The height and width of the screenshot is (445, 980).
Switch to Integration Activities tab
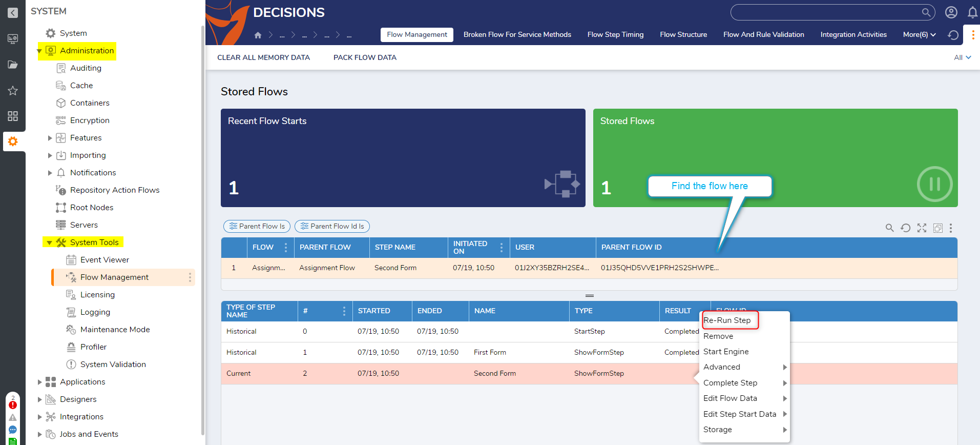click(x=853, y=35)
